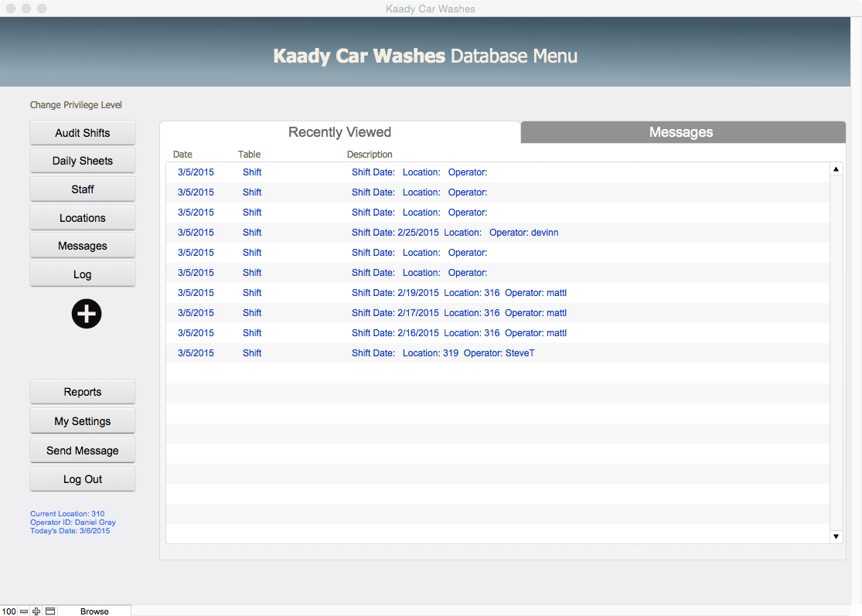Toggle the status toolbar icon at bottom left
Image resolution: width=862 pixels, height=616 pixels.
click(x=50, y=611)
